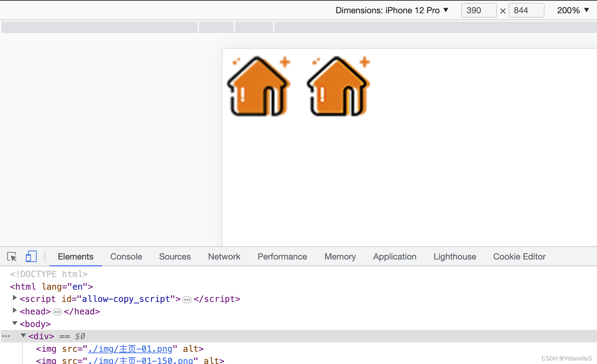Open the Memory tab
Screen dimensions: 597x364
tap(340, 257)
